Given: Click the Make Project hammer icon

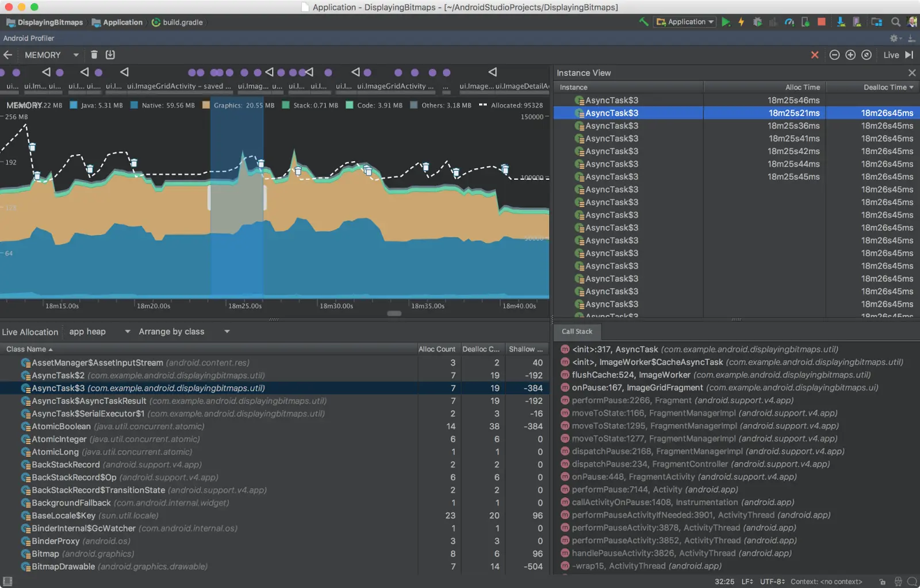Looking at the screenshot, I should point(643,22).
